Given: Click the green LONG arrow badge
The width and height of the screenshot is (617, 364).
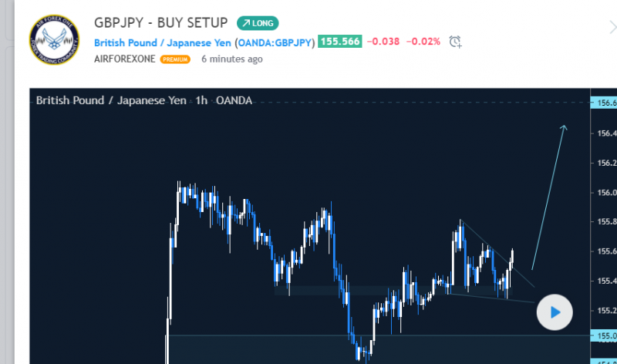Looking at the screenshot, I should coord(258,23).
